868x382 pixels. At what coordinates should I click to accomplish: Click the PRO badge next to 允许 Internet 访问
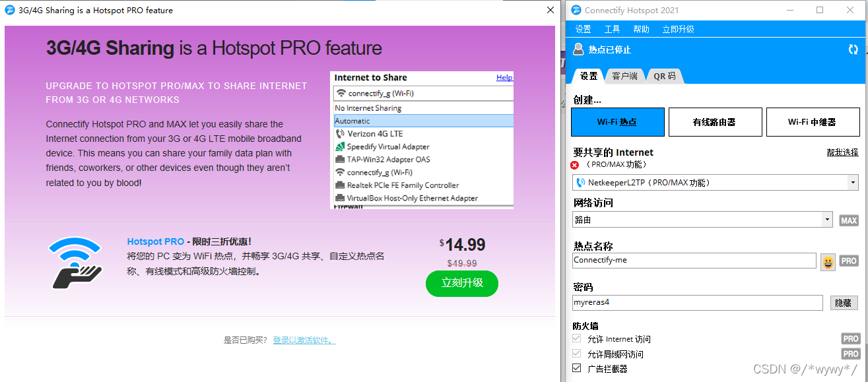tap(851, 339)
